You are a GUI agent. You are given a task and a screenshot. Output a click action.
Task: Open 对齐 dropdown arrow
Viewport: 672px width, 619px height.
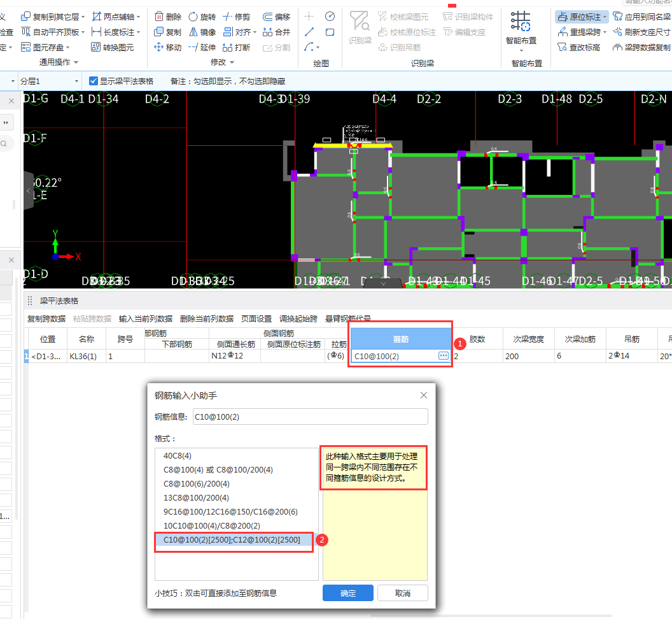pyautogui.click(x=255, y=32)
